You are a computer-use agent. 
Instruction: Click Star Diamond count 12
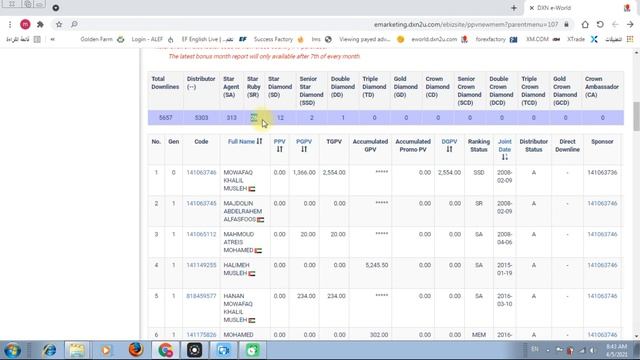click(x=280, y=118)
